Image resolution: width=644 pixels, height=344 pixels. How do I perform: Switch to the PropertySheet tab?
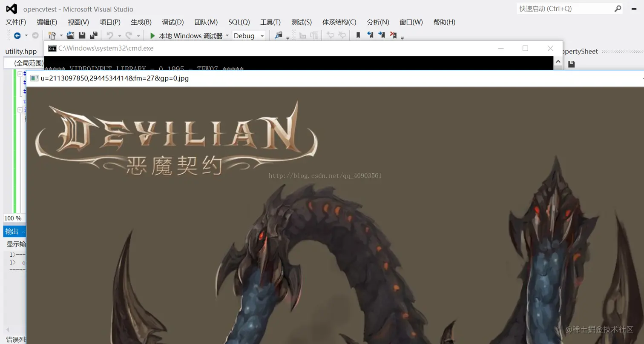point(580,52)
